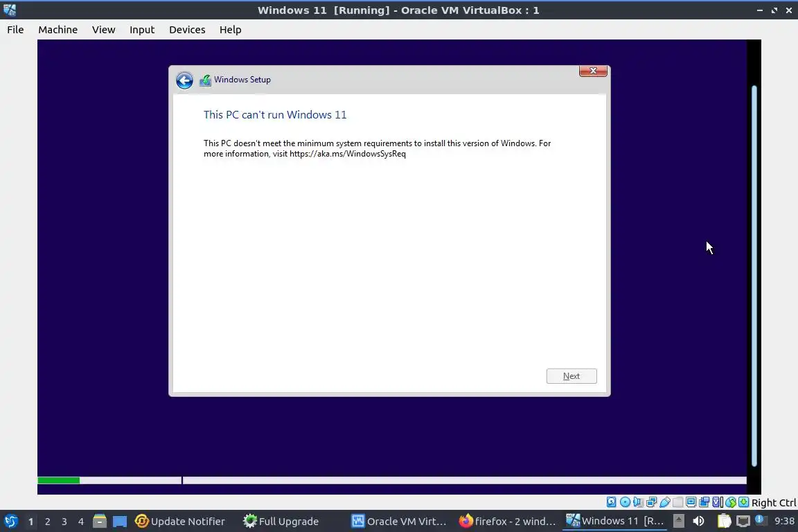Click the 9:38 clock in the taskbar
Viewport: 798px width, 532px height.
[x=784, y=521]
